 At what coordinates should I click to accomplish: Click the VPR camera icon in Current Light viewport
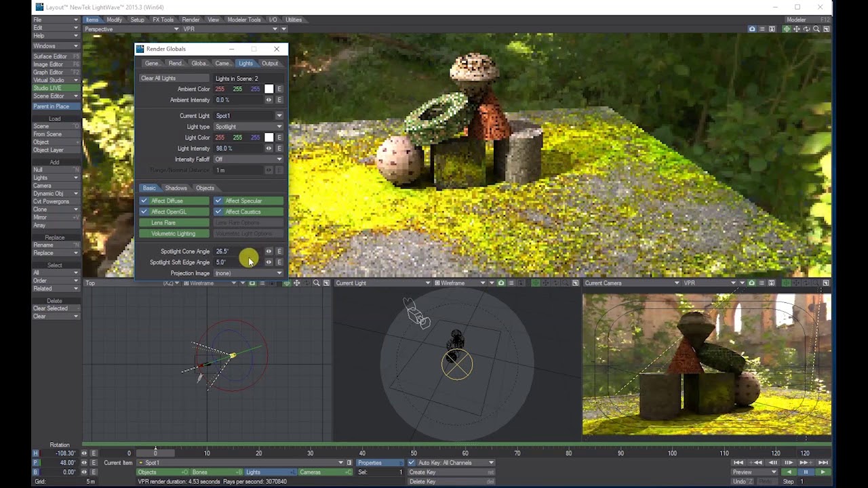(501, 283)
